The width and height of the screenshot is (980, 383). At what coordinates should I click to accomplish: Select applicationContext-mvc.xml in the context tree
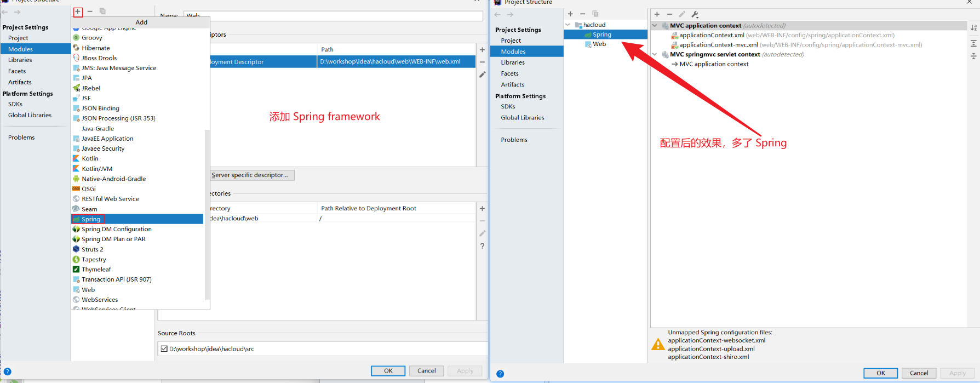[718, 45]
